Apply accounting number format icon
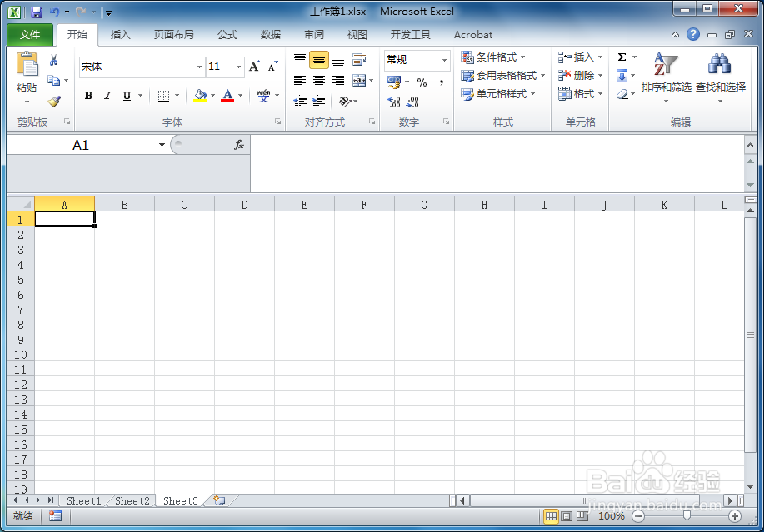Image resolution: width=764 pixels, height=532 pixels. point(394,82)
